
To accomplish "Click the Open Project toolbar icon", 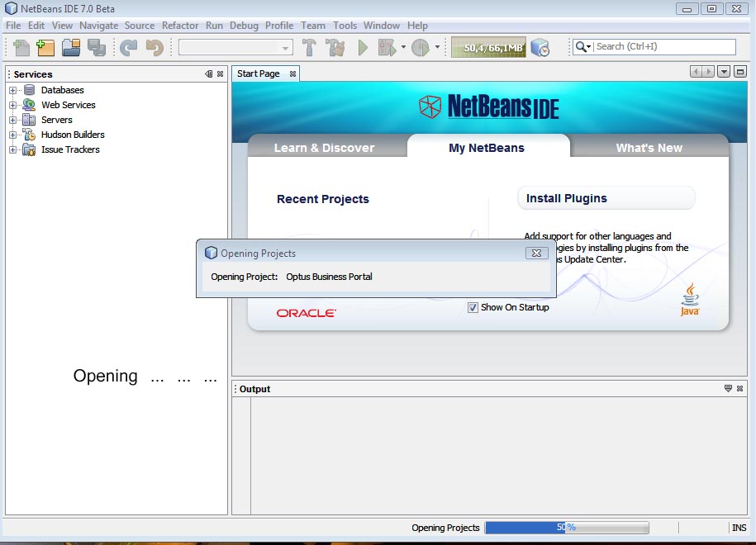I will pyautogui.click(x=71, y=48).
